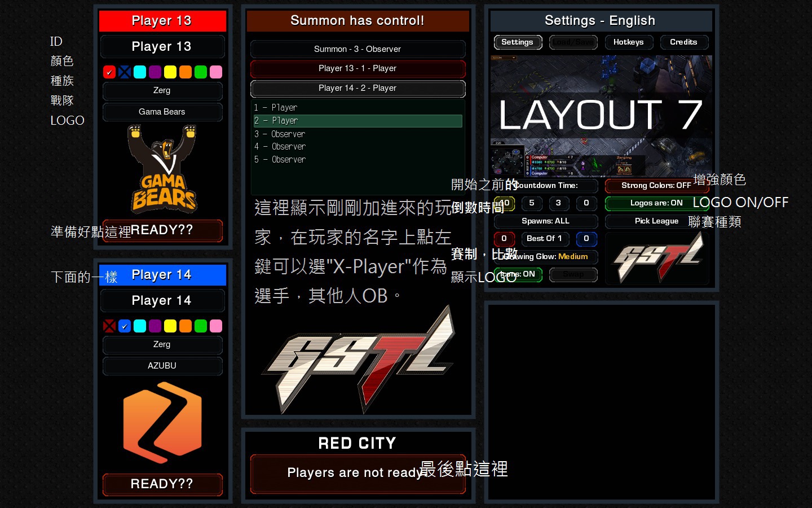Screen dimensions: 812x508
Task: Switch to the Credits tab
Action: tap(684, 42)
